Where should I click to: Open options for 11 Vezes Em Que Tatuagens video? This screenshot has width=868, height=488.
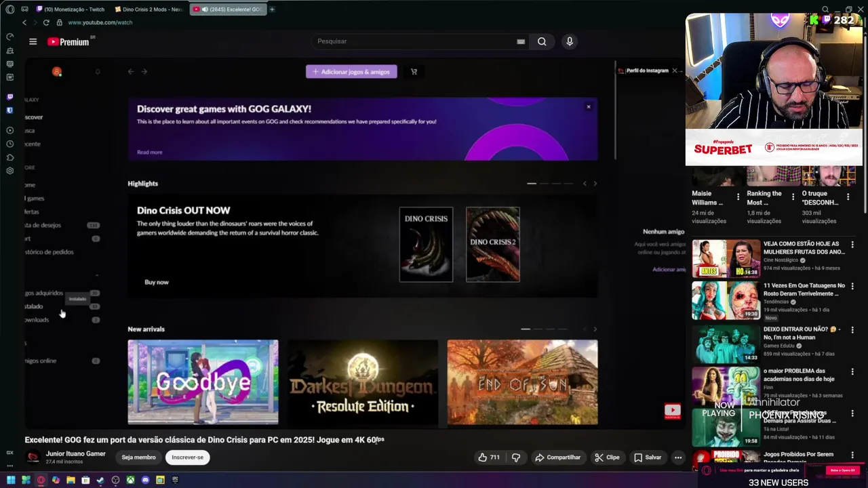[852, 287]
